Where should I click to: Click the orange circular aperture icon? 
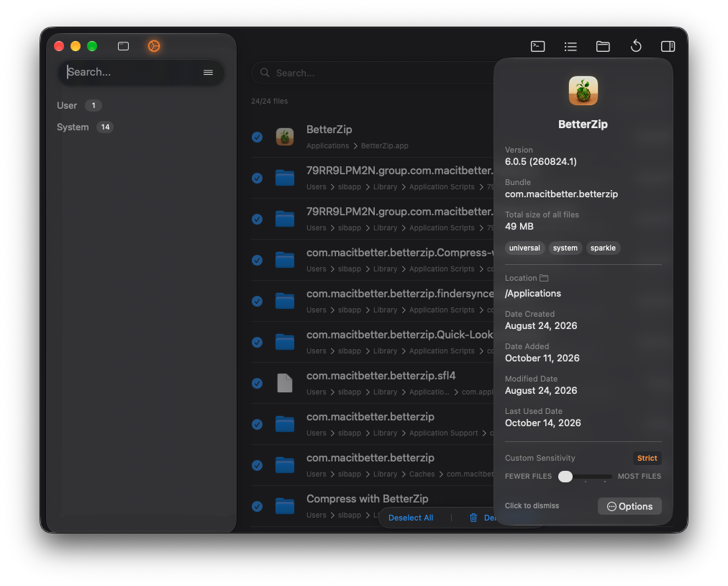tap(154, 46)
